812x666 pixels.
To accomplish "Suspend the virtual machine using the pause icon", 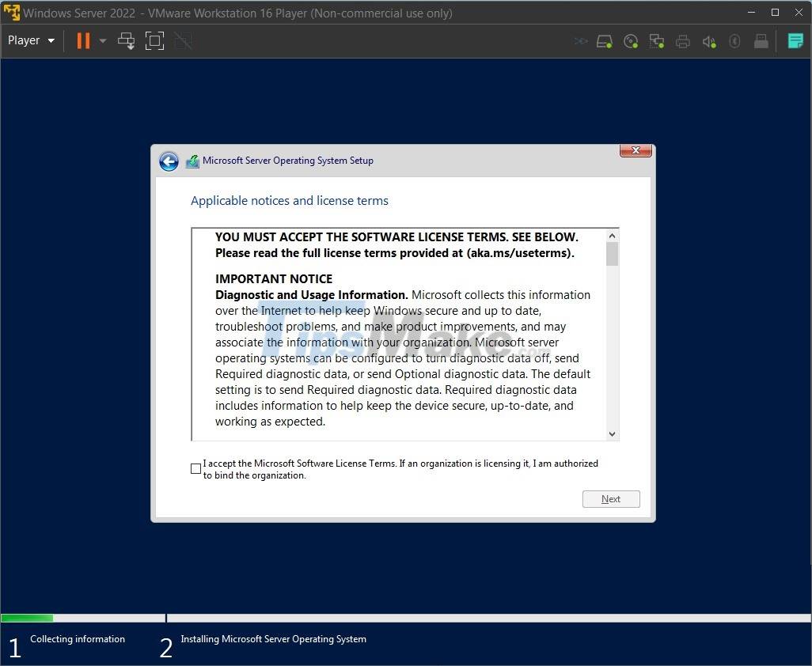I will 82,40.
